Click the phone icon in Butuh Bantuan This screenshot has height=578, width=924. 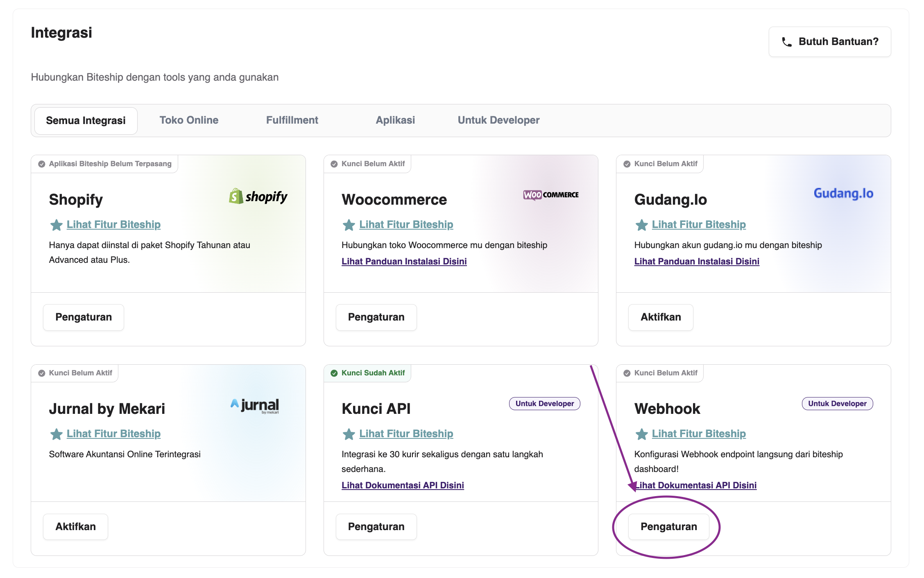(786, 41)
